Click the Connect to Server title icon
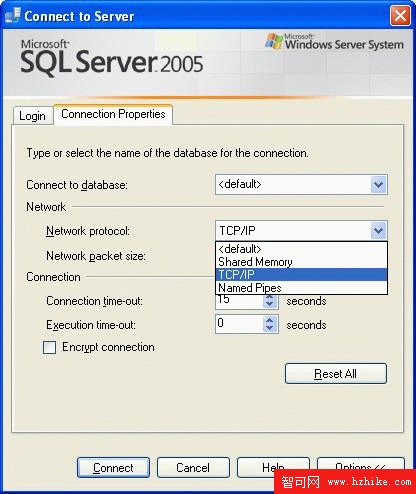This screenshot has width=416, height=494. coord(13,16)
